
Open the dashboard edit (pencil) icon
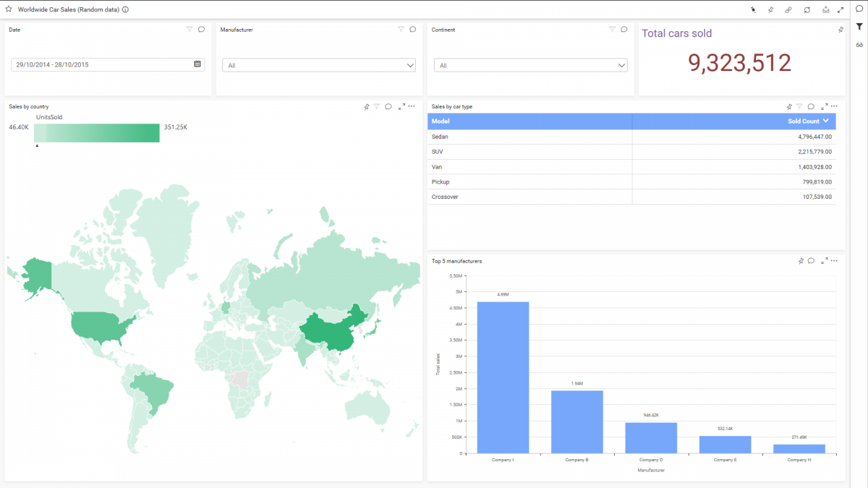[x=753, y=9]
